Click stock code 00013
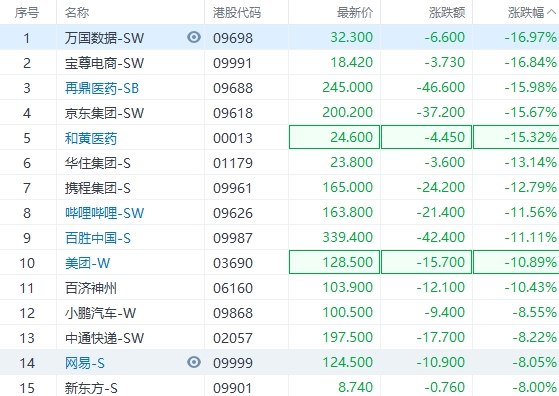 (x=233, y=138)
